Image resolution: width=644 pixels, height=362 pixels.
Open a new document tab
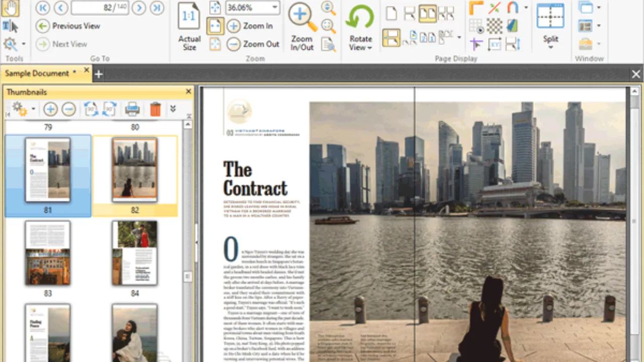click(x=99, y=75)
